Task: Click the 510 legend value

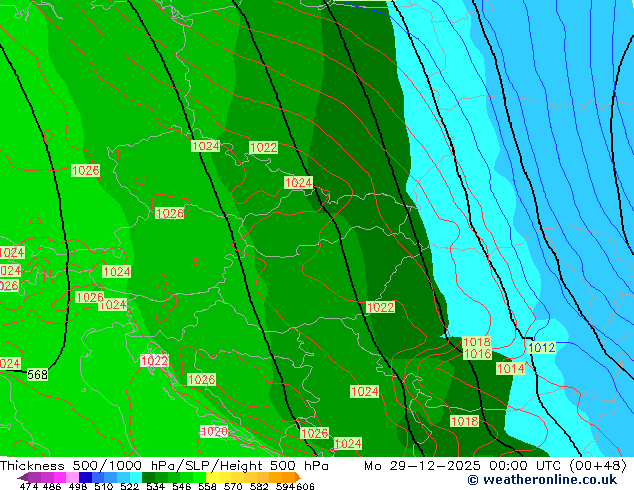Action: coord(104,486)
